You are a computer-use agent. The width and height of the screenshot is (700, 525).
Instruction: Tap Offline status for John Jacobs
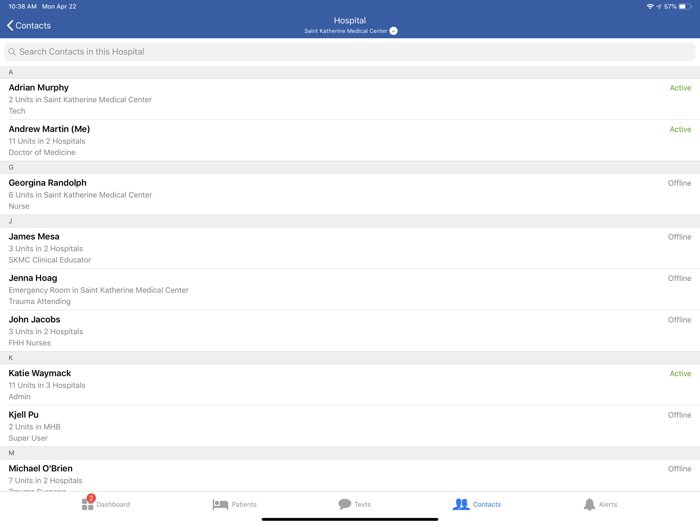tap(679, 320)
